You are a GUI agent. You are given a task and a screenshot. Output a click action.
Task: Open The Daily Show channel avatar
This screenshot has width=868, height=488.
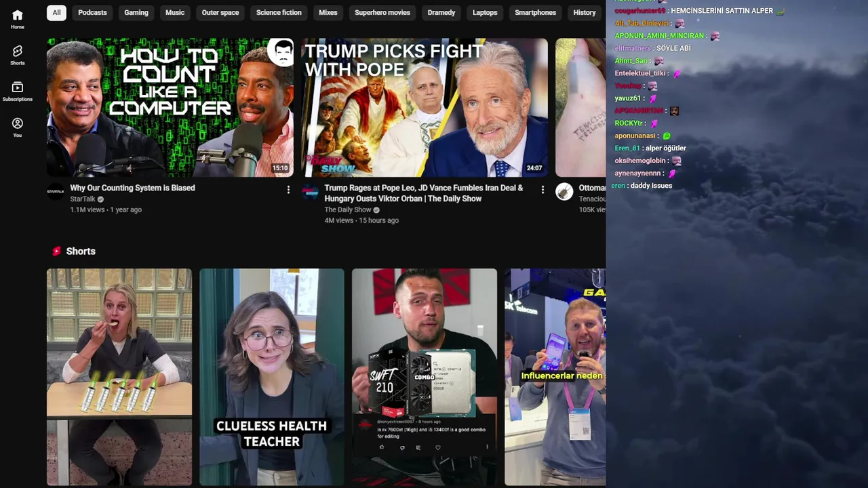[310, 192]
